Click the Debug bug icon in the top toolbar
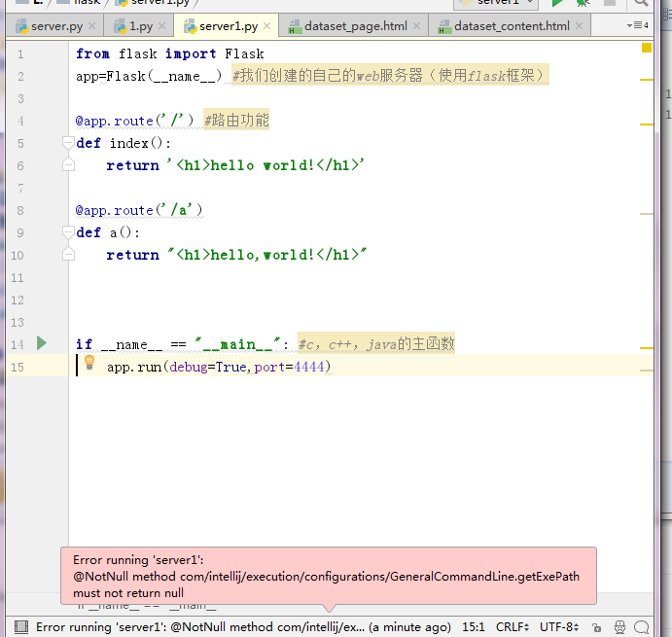672x637 pixels. [x=583, y=3]
